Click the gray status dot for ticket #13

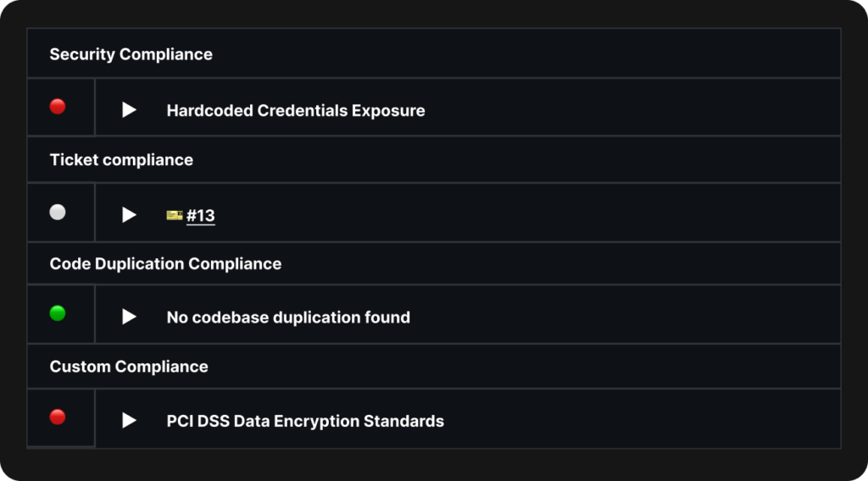point(58,213)
